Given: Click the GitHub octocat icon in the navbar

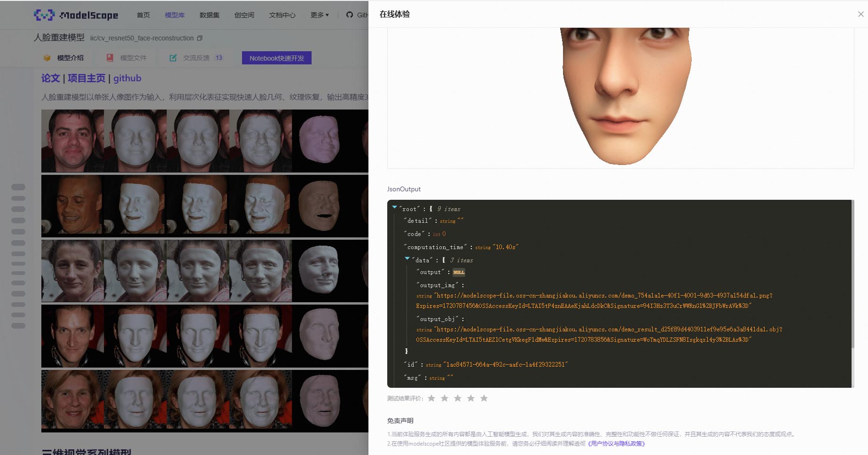Looking at the screenshot, I should (349, 15).
